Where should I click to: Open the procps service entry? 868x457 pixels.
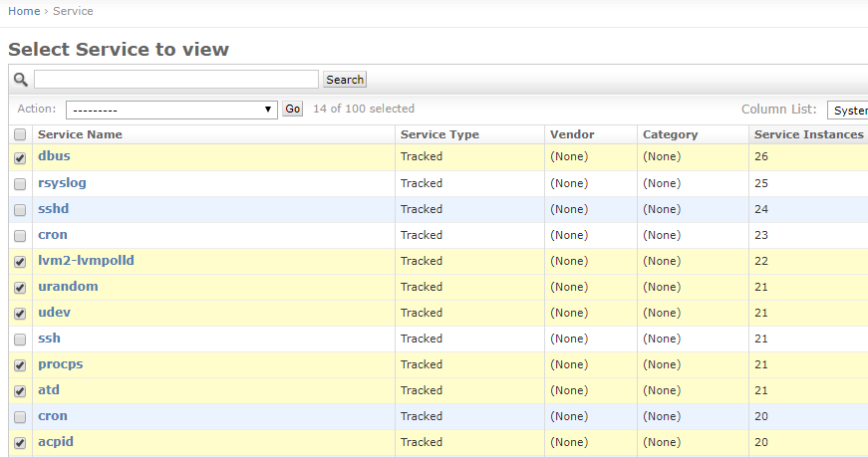60,364
